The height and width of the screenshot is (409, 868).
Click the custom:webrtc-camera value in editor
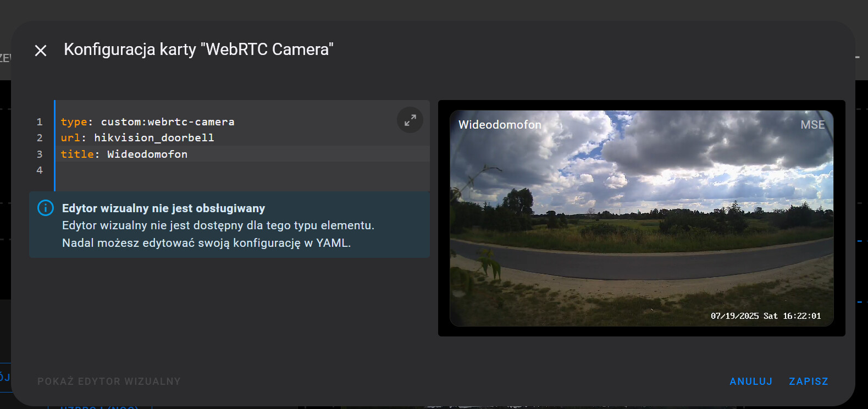tap(168, 122)
